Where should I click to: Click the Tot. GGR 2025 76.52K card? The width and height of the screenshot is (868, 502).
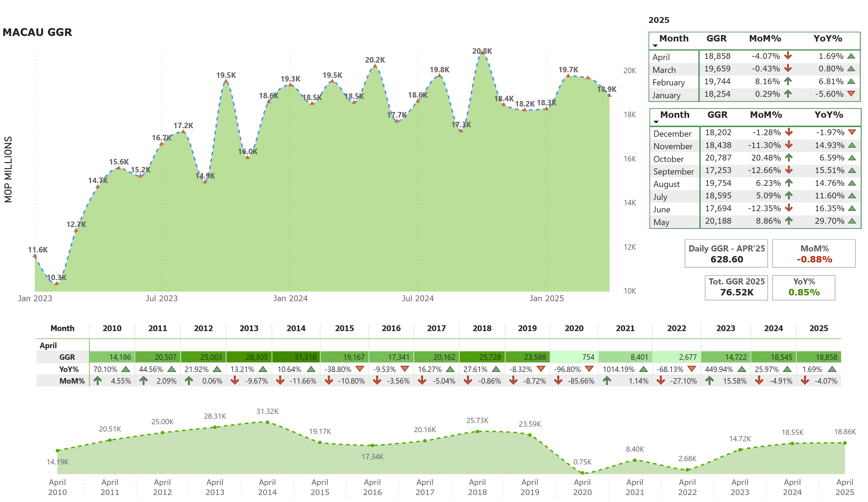[x=736, y=288]
